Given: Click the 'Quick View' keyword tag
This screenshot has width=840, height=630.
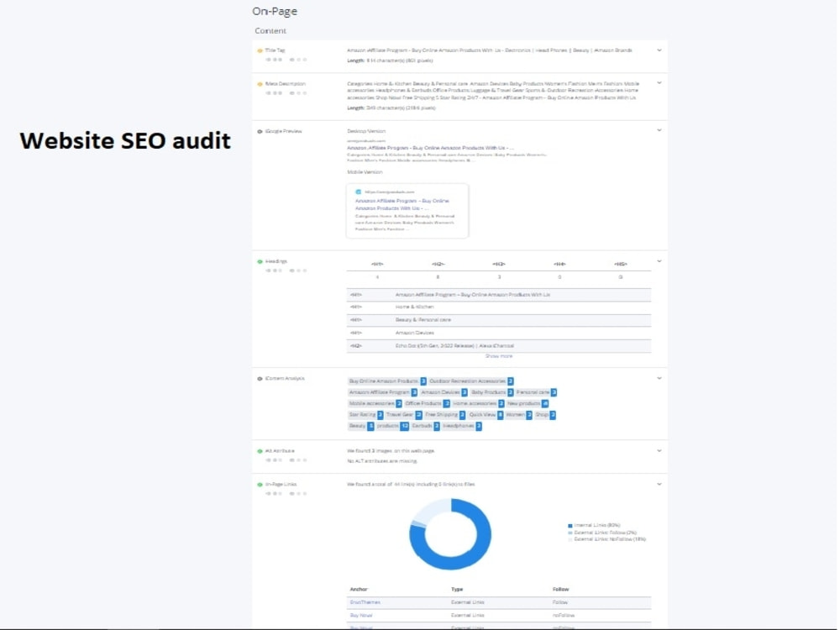Looking at the screenshot, I should coord(487,415).
